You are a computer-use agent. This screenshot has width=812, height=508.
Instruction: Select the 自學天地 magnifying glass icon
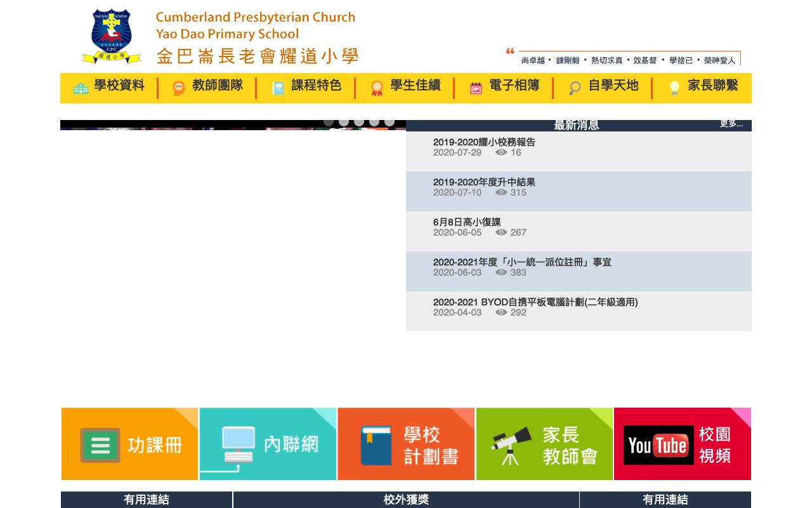click(575, 88)
